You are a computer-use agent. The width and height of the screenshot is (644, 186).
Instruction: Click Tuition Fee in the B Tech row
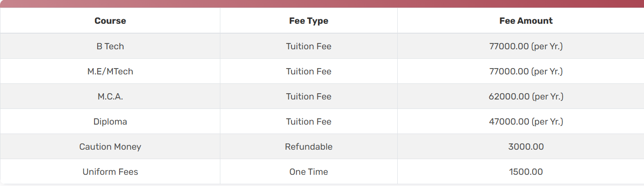(x=309, y=46)
